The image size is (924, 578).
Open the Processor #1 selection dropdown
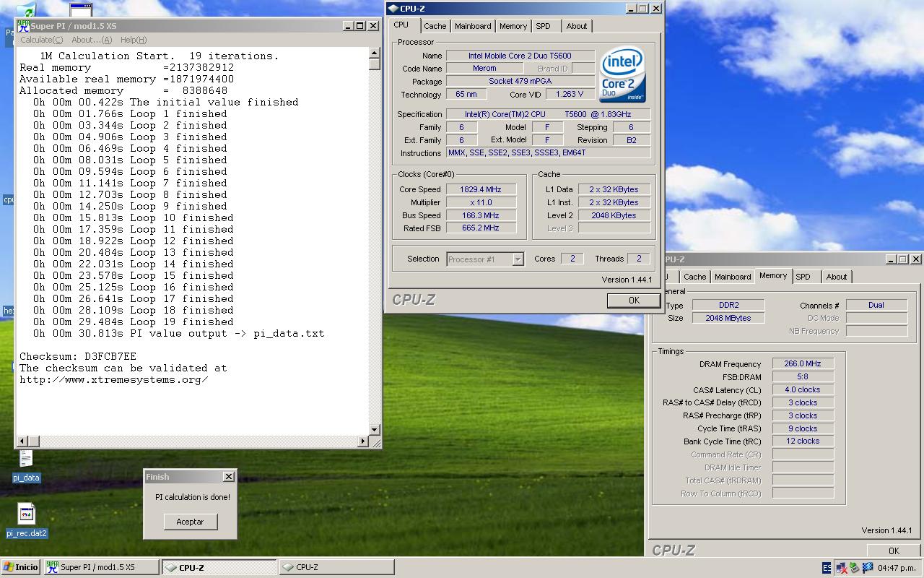pyautogui.click(x=485, y=259)
